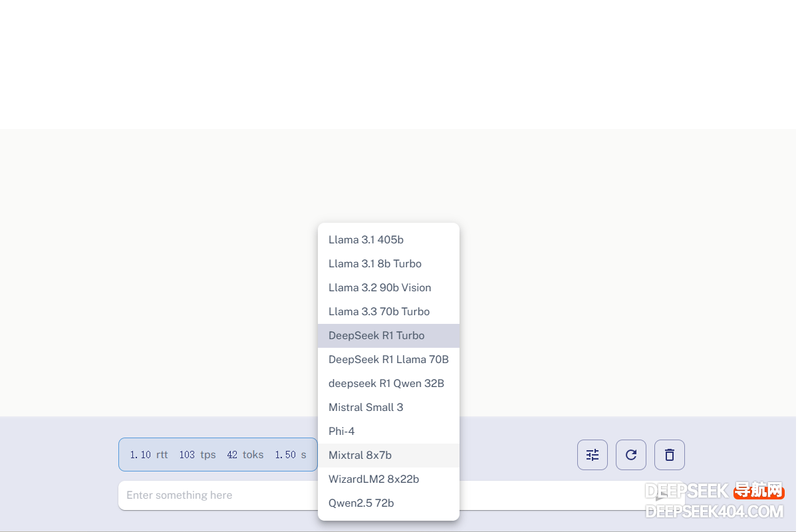Choose DeepSeek R1 Turbo model

388,336
